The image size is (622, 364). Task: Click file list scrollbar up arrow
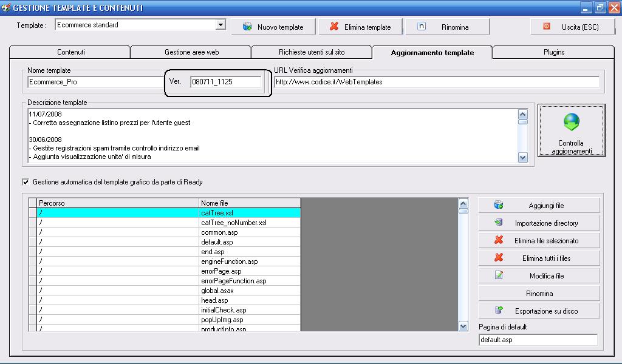coord(463,204)
